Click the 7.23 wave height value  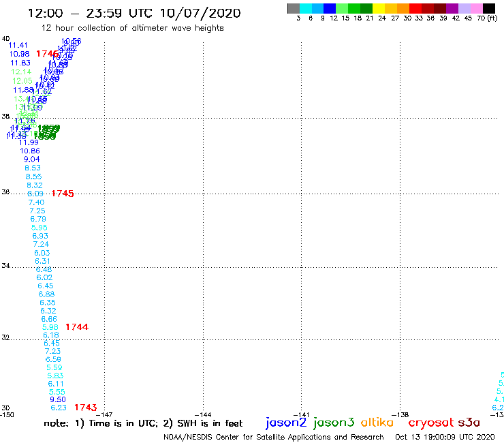tap(52, 351)
